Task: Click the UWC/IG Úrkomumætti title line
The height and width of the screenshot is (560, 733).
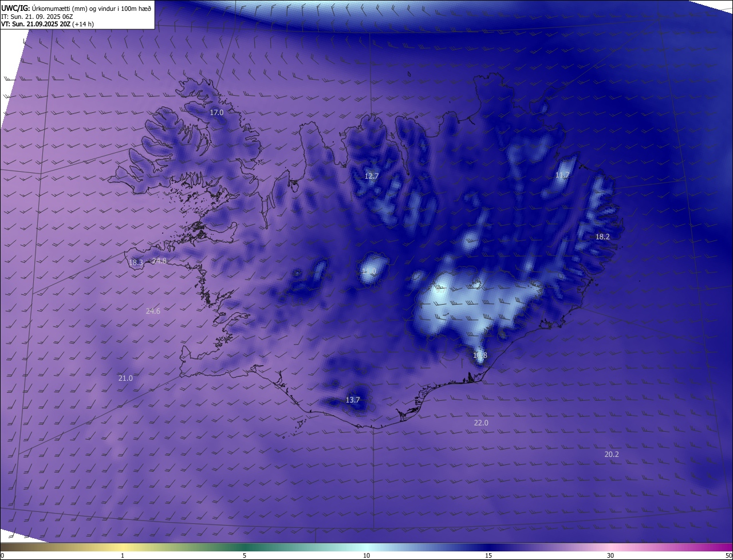Action: click(x=76, y=7)
